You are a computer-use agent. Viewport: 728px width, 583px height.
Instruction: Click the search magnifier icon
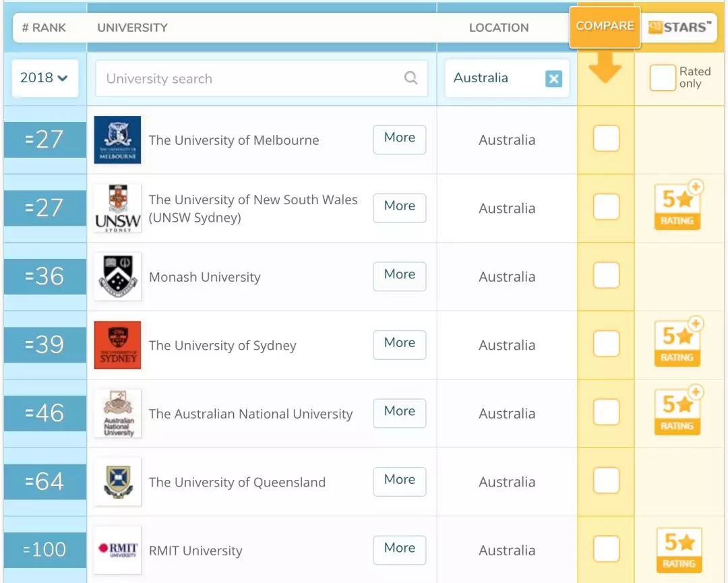pyautogui.click(x=411, y=78)
